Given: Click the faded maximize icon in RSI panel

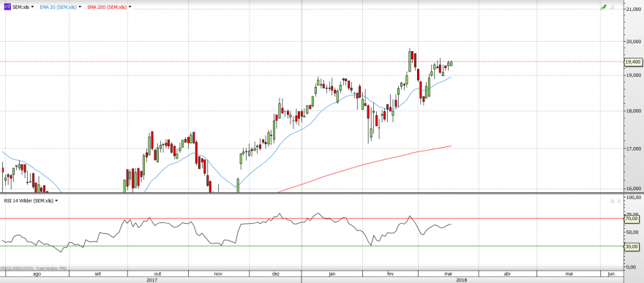Looking at the screenshot, I should point(613,200).
